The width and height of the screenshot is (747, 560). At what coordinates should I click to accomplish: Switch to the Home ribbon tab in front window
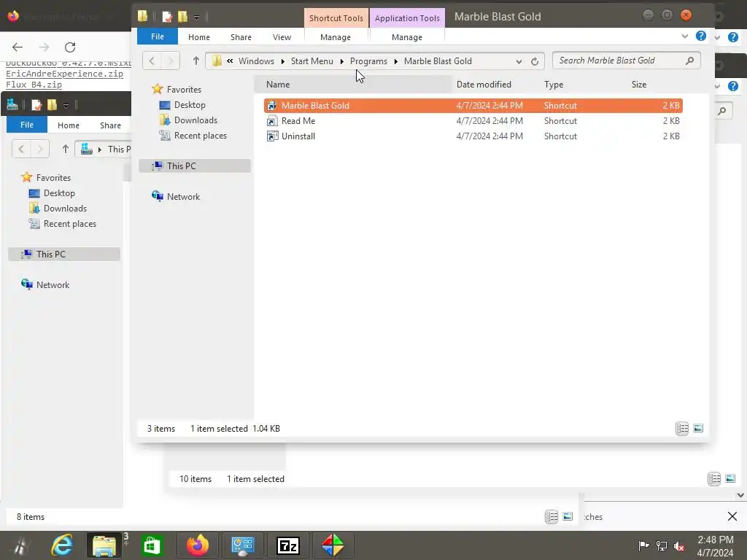pyautogui.click(x=198, y=37)
